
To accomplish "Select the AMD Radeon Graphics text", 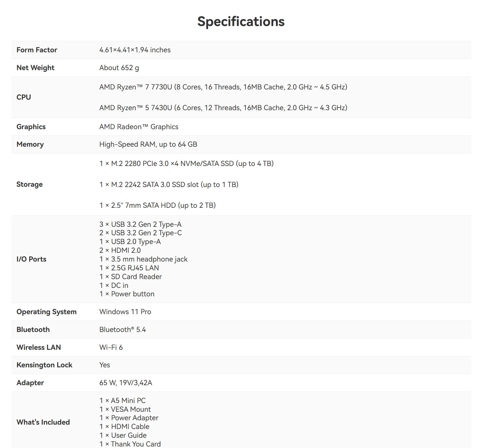I will (x=139, y=127).
